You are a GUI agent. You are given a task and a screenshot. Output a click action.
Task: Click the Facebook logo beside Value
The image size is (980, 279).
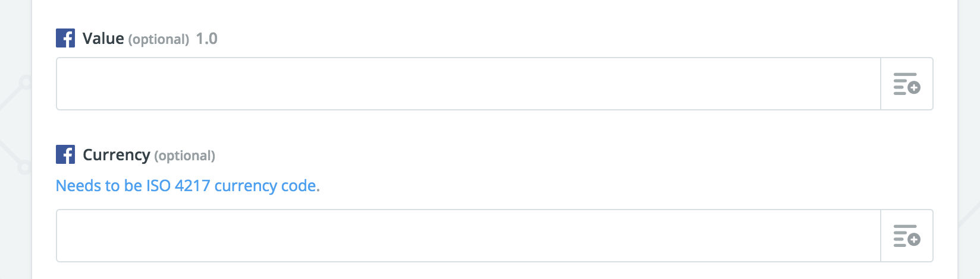(65, 38)
